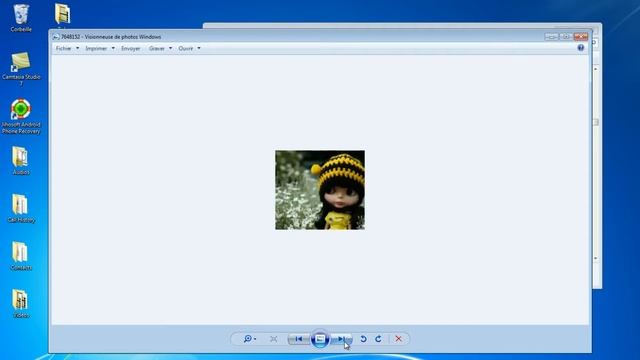This screenshot has height=360, width=640.
Task: Open the Fichier menu
Action: point(63,48)
